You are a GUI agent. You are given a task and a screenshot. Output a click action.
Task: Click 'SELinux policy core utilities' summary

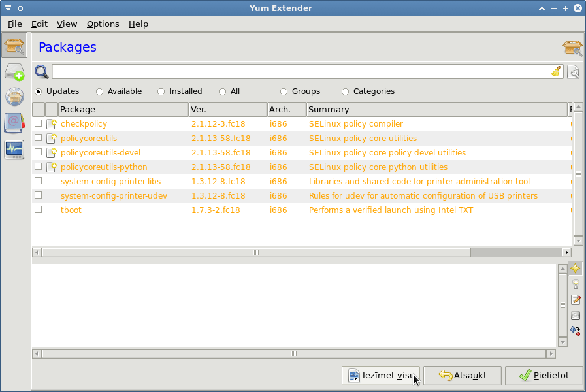pyautogui.click(x=363, y=139)
